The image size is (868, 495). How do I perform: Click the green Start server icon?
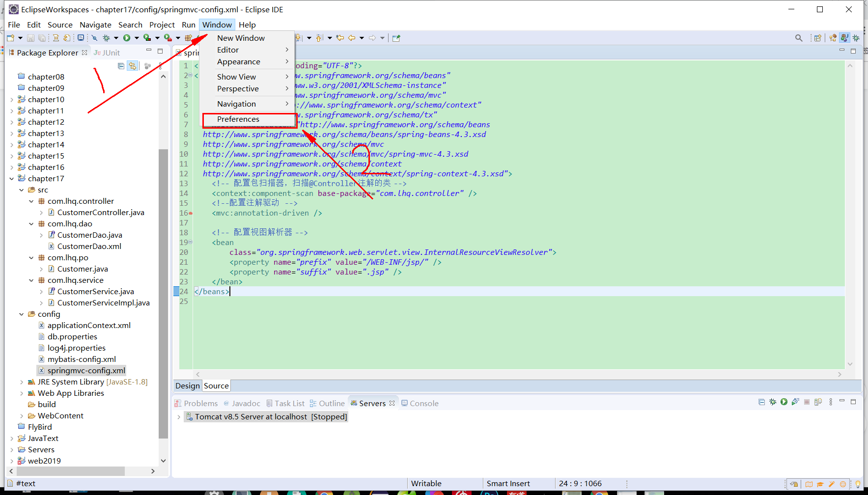784,402
